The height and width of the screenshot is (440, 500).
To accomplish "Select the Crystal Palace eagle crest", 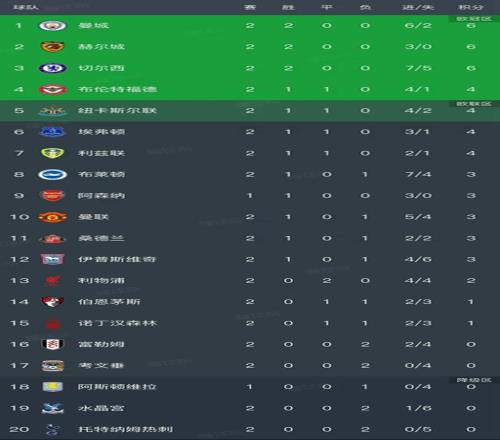I will 52,408.
